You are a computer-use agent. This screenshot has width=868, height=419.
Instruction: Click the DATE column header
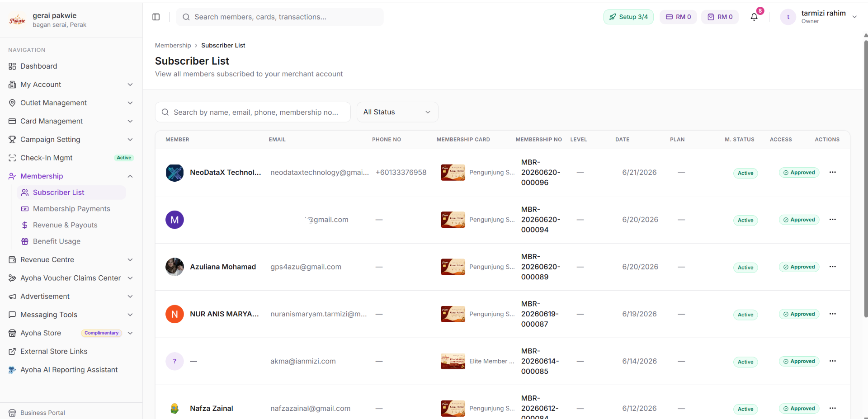tap(622, 140)
